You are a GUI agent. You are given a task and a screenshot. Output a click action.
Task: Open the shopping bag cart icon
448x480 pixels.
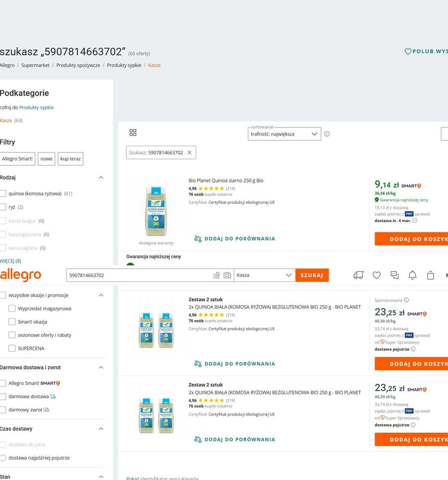click(431, 275)
